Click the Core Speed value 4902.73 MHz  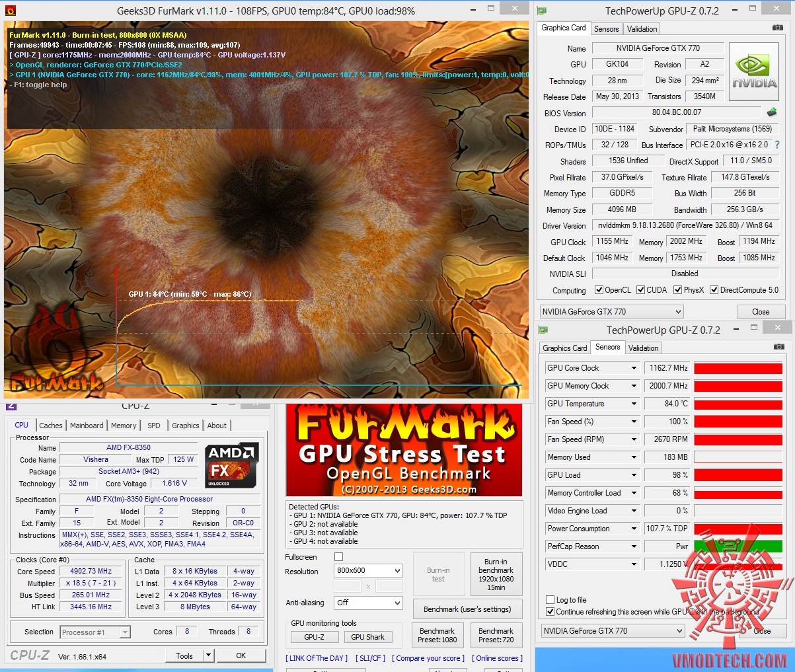91,571
